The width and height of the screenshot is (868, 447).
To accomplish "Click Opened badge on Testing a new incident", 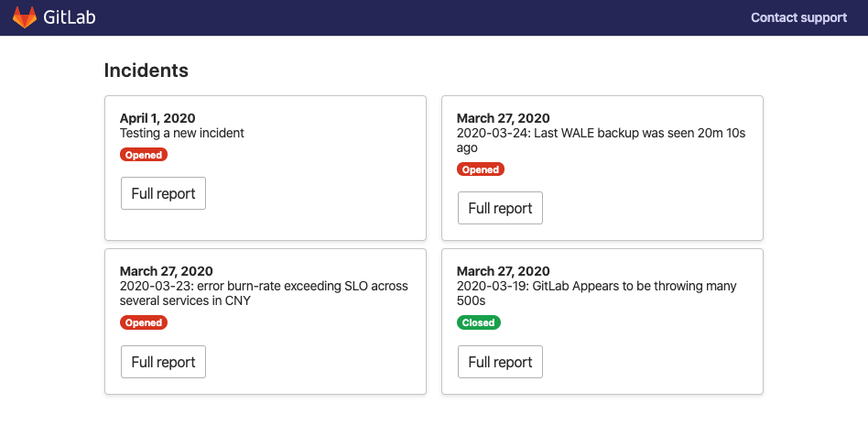I will [144, 155].
